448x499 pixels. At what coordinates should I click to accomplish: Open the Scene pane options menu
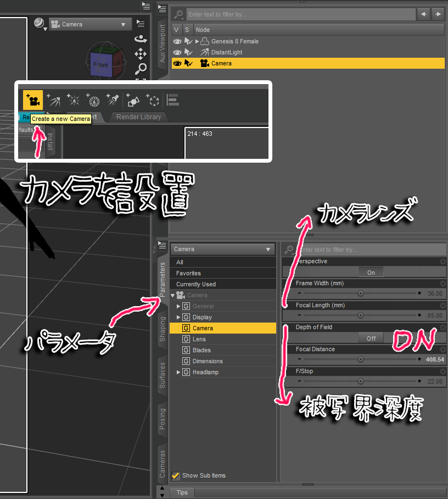[x=162, y=9]
